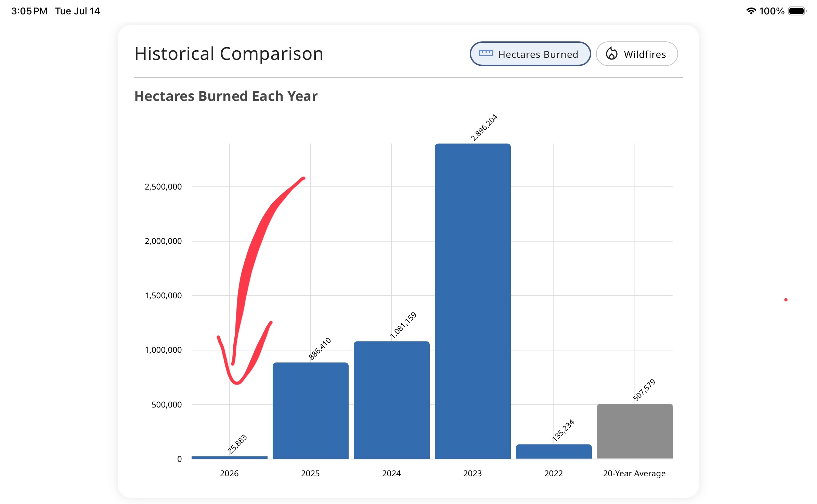Select the gray 20-Year Average bar

(635, 431)
